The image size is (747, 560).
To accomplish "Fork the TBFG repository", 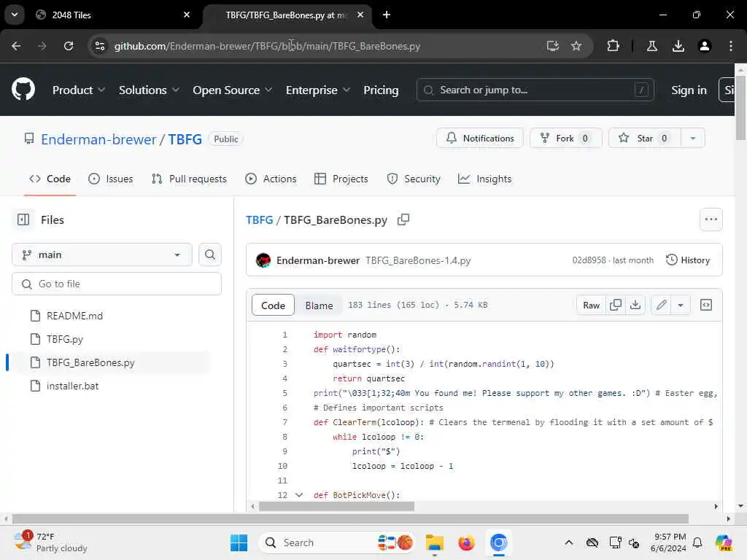I will point(566,138).
